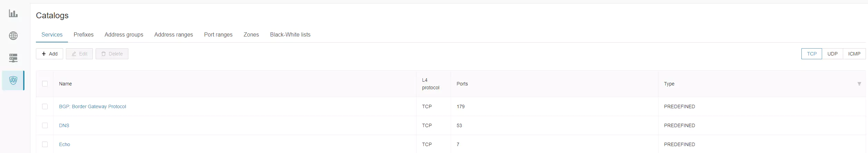The height and width of the screenshot is (153, 868).
Task: Open the statistics bar chart sidebar icon
Action: pyautogui.click(x=13, y=14)
